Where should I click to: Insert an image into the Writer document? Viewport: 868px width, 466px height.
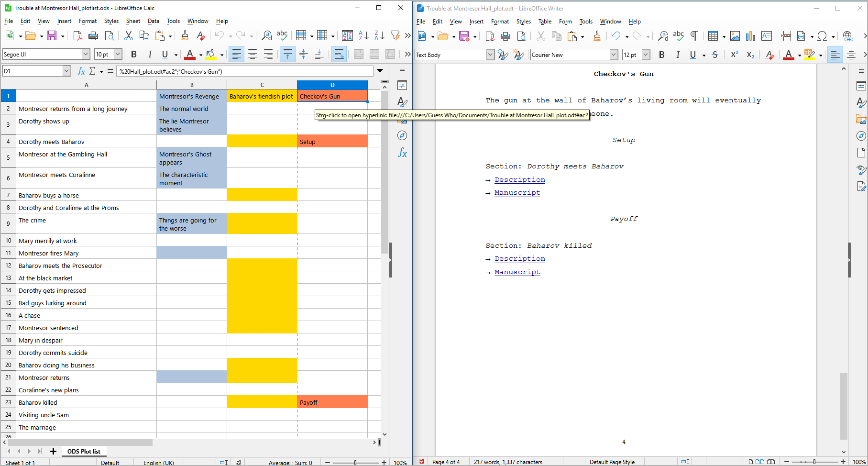click(x=735, y=36)
